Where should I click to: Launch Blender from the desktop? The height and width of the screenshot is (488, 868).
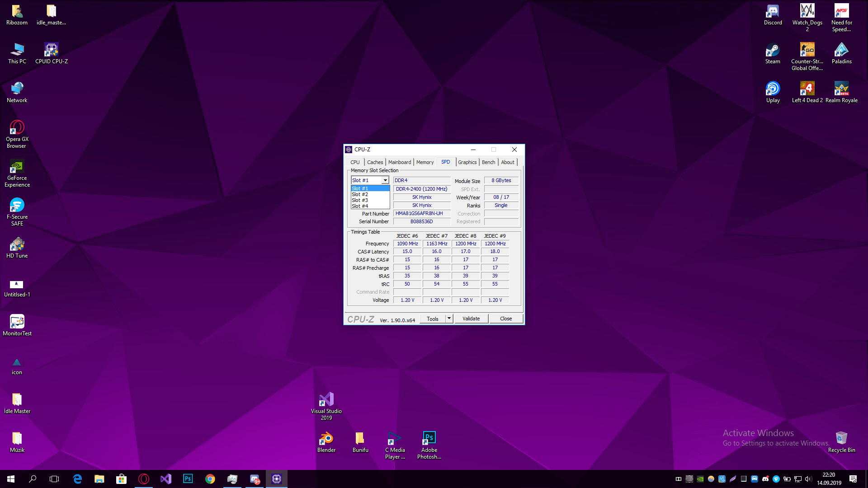[x=326, y=438]
